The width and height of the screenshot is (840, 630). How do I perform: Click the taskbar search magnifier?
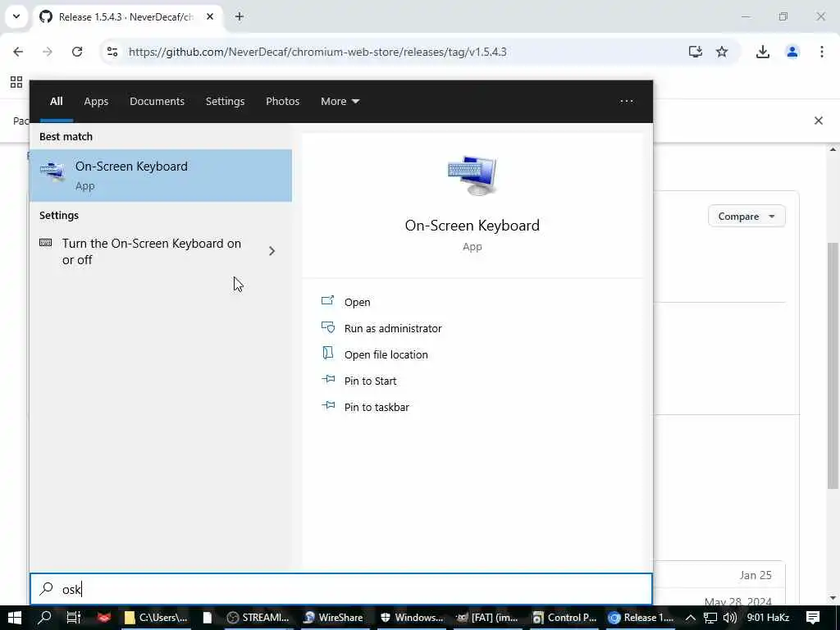[x=44, y=617]
